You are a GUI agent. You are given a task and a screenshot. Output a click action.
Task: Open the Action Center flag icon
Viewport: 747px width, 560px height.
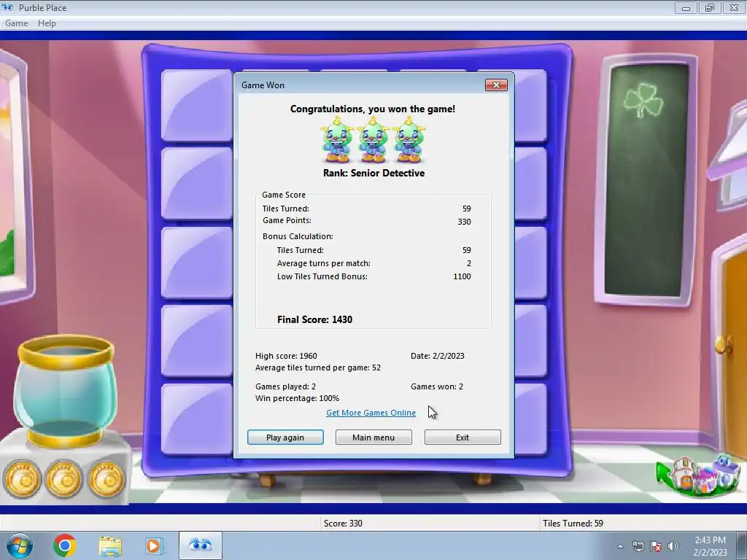656,546
